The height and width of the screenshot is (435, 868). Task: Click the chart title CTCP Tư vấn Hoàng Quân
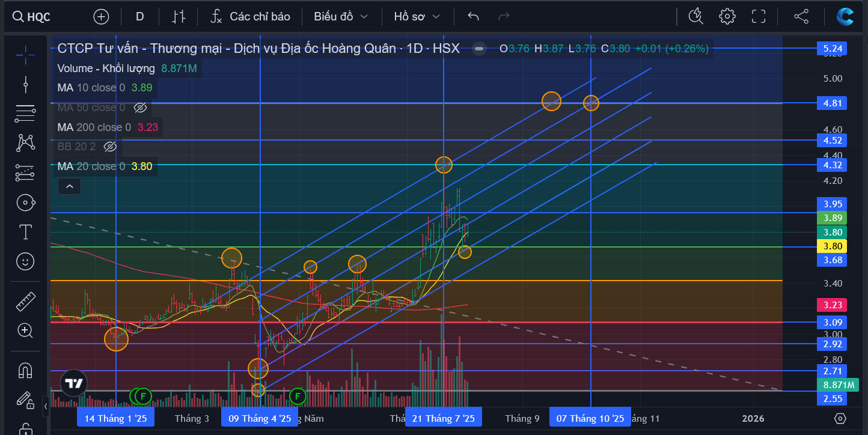click(258, 48)
